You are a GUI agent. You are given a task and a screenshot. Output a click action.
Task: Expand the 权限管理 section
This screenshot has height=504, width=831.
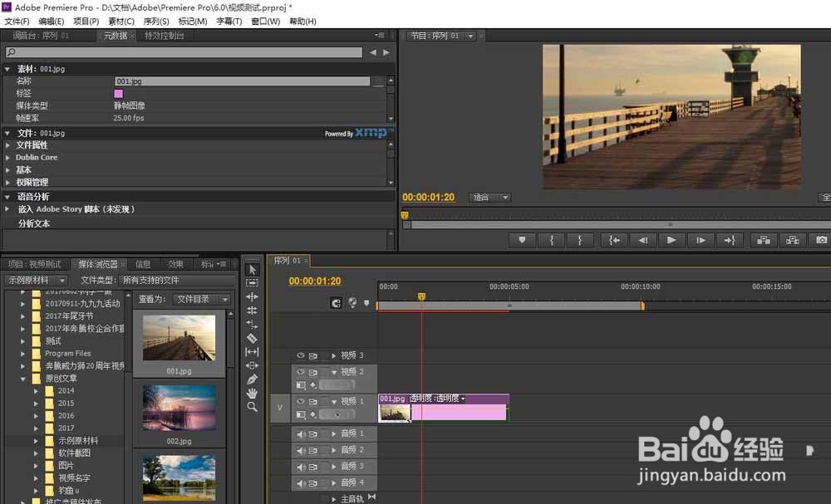click(8, 182)
